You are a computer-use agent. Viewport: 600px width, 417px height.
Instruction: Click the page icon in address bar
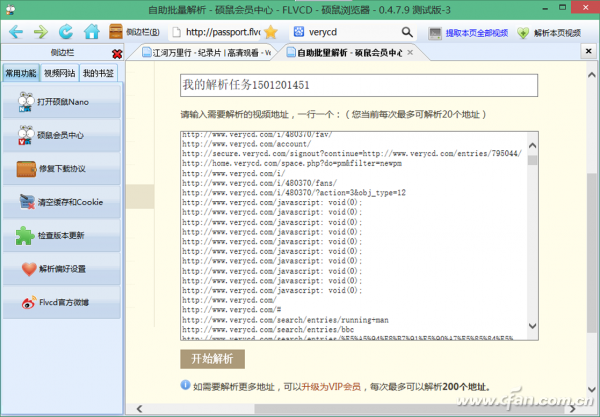click(x=176, y=32)
